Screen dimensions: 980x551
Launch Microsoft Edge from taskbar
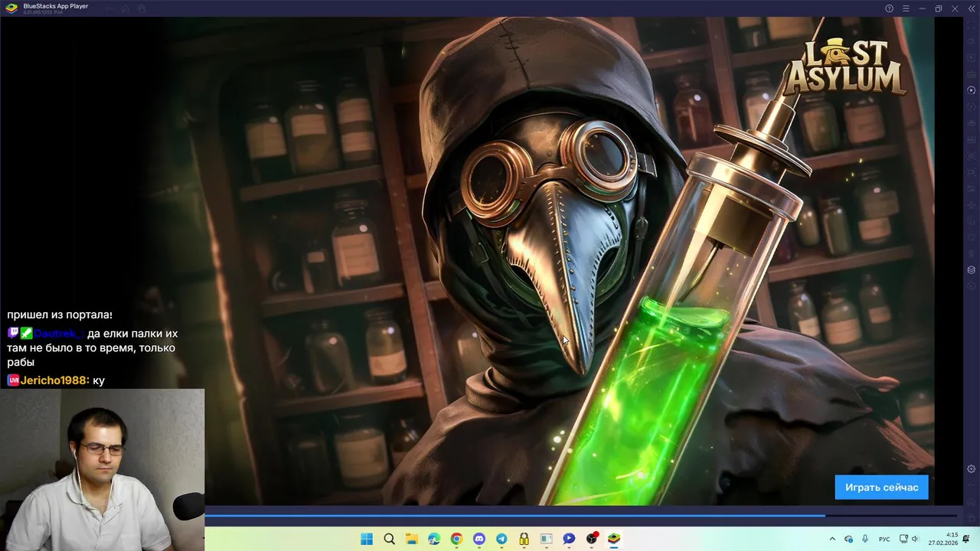tap(434, 539)
